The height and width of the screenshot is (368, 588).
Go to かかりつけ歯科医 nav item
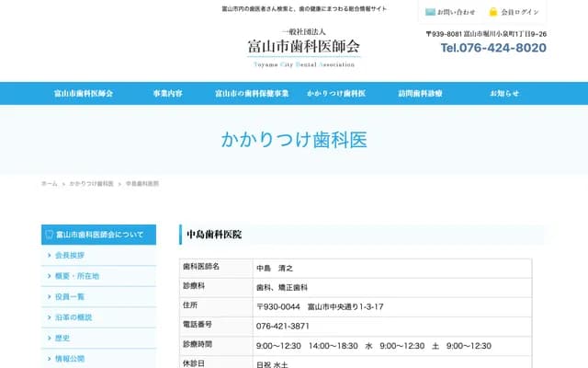click(336, 94)
